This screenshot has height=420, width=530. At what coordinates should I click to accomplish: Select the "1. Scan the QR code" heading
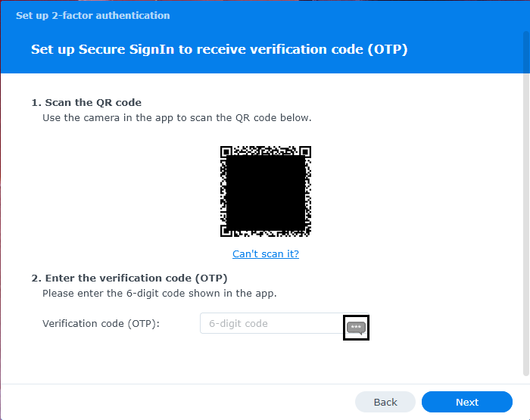tap(86, 103)
